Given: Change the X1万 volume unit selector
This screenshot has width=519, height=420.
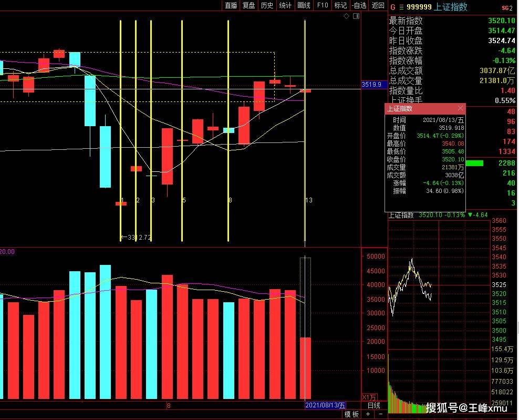Looking at the screenshot, I should tap(369, 396).
